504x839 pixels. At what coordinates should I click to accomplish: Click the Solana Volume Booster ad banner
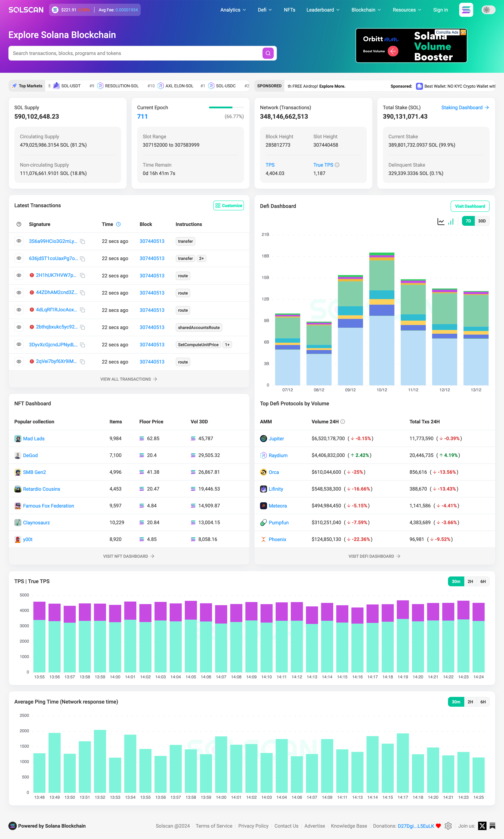[411, 46]
